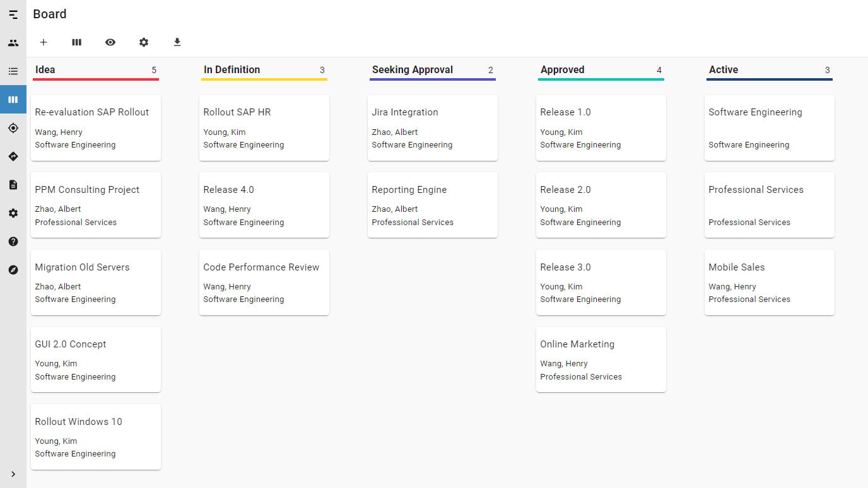Open the people icon in sidebar

pos(13,43)
